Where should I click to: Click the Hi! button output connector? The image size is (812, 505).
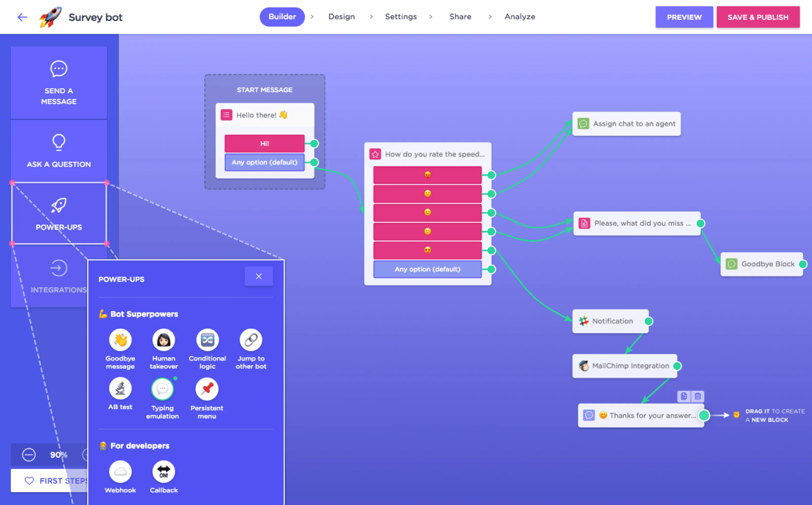point(314,144)
